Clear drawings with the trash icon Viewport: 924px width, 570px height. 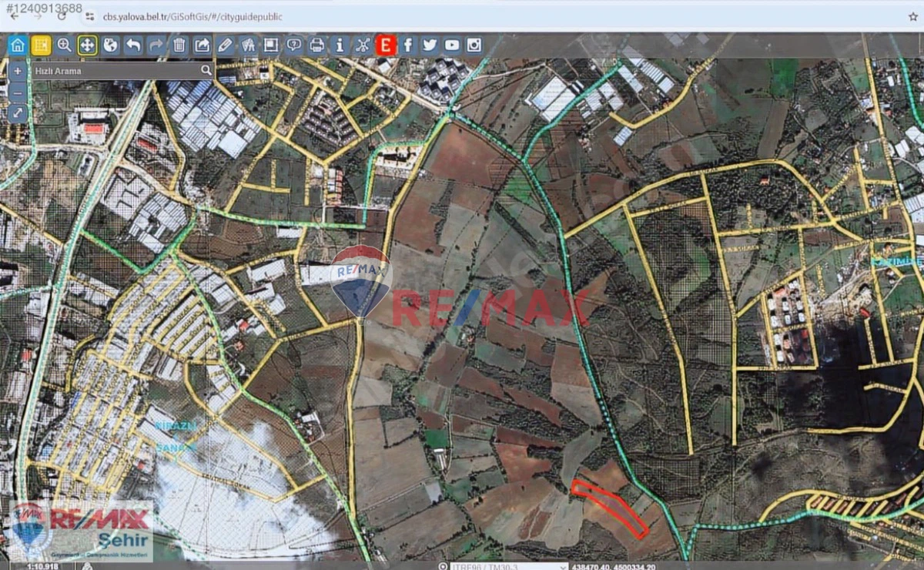(179, 45)
